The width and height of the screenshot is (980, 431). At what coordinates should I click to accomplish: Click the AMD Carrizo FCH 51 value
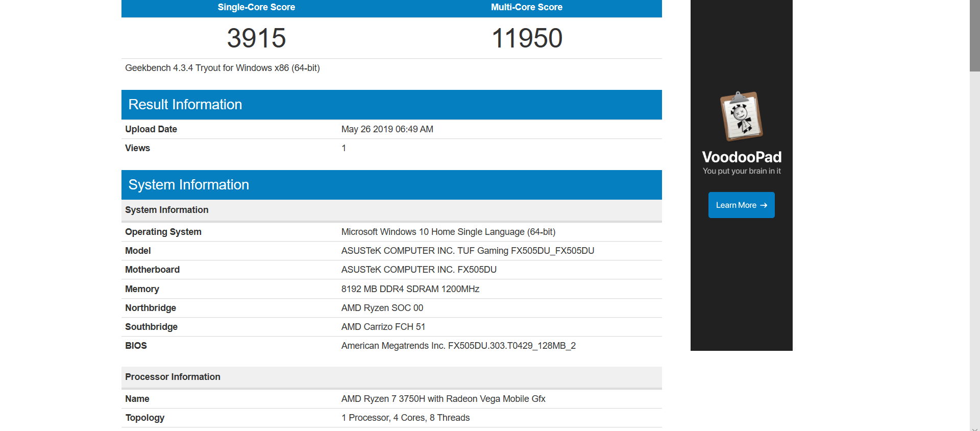(383, 327)
